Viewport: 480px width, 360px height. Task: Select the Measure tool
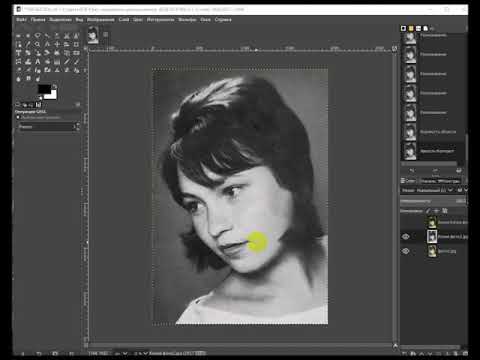tap(47, 44)
